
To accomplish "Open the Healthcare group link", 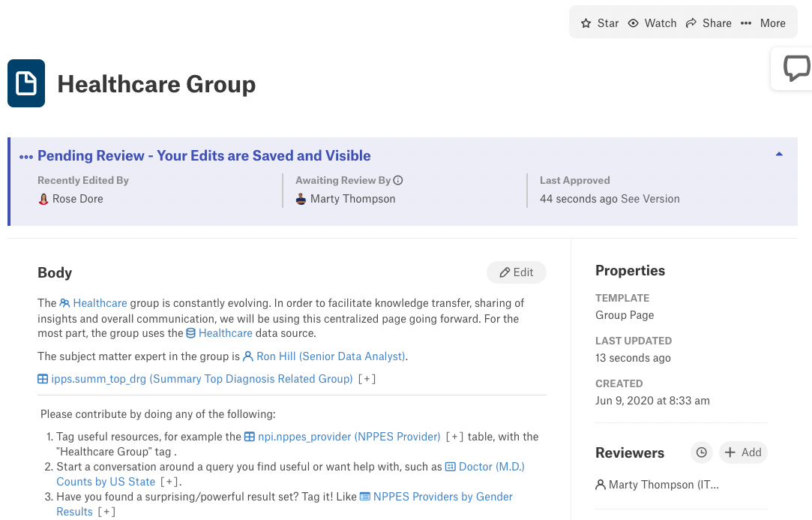I will [x=100, y=303].
